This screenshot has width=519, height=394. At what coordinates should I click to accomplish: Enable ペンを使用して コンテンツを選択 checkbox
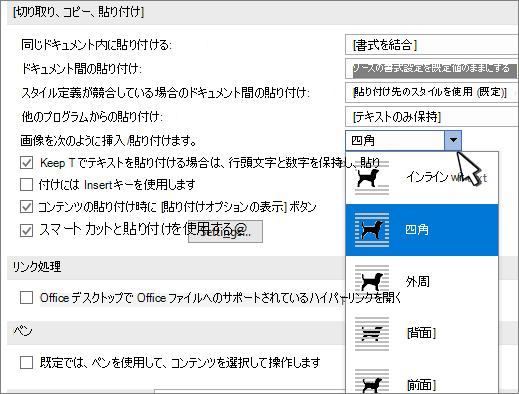(26, 362)
